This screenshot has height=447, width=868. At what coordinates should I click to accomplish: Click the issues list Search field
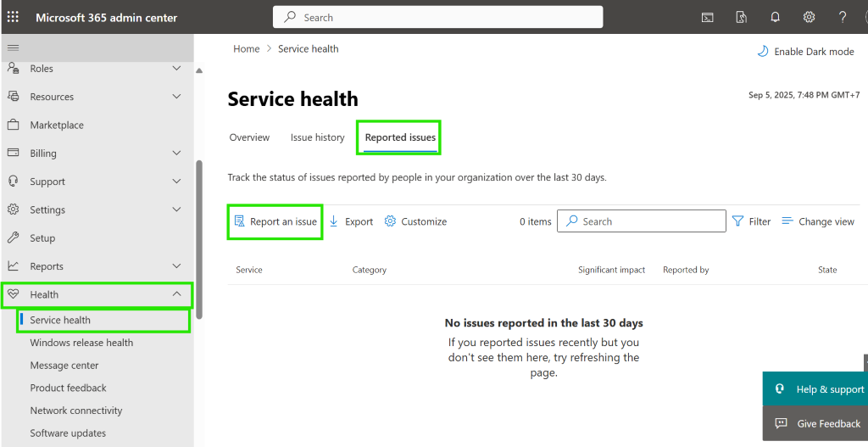coord(641,221)
